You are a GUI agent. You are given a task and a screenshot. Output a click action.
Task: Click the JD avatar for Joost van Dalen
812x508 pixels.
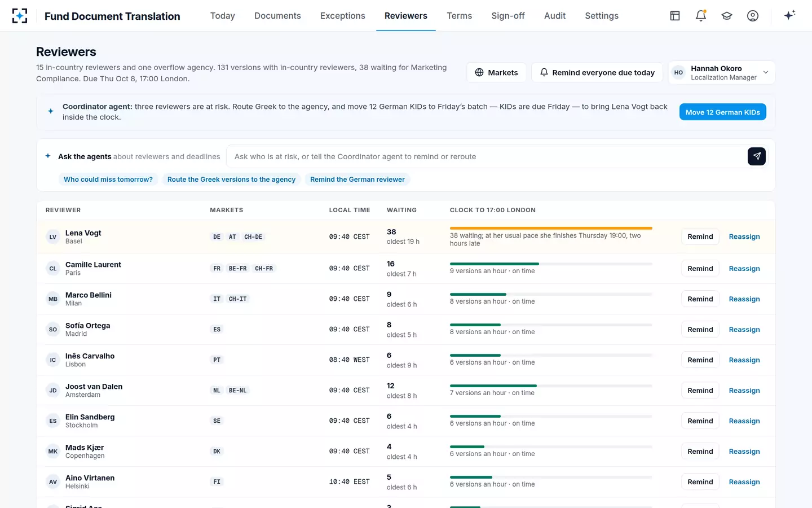tap(53, 391)
